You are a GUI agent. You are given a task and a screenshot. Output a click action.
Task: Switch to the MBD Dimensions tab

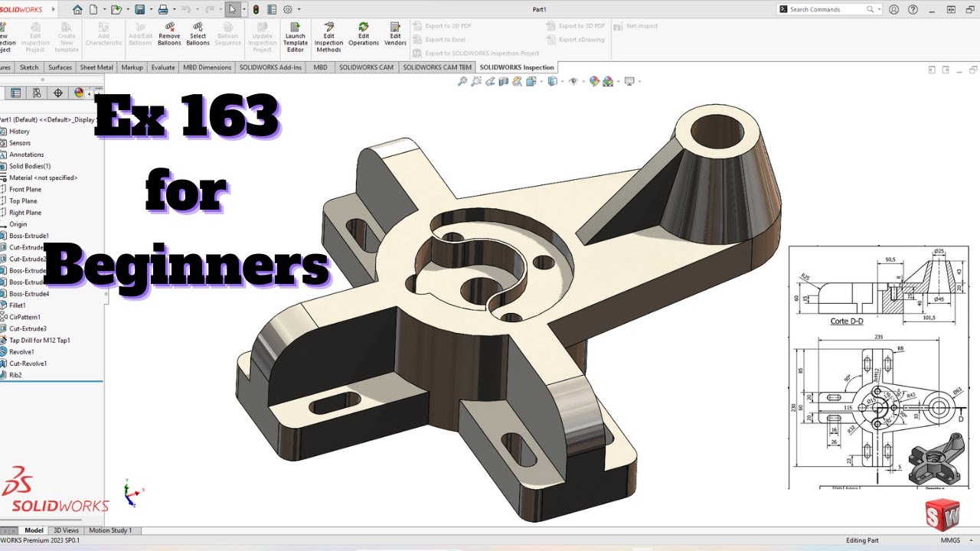click(x=207, y=67)
